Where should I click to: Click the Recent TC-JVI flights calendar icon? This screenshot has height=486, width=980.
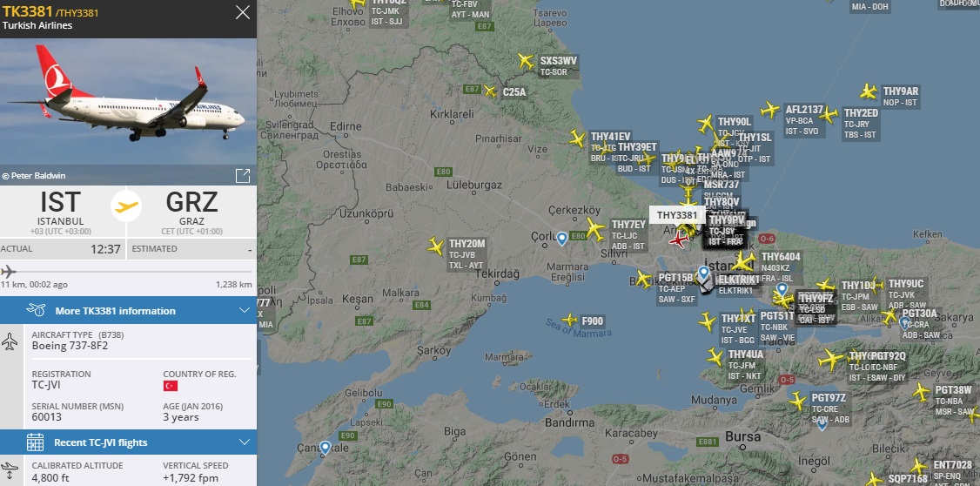coord(36,442)
